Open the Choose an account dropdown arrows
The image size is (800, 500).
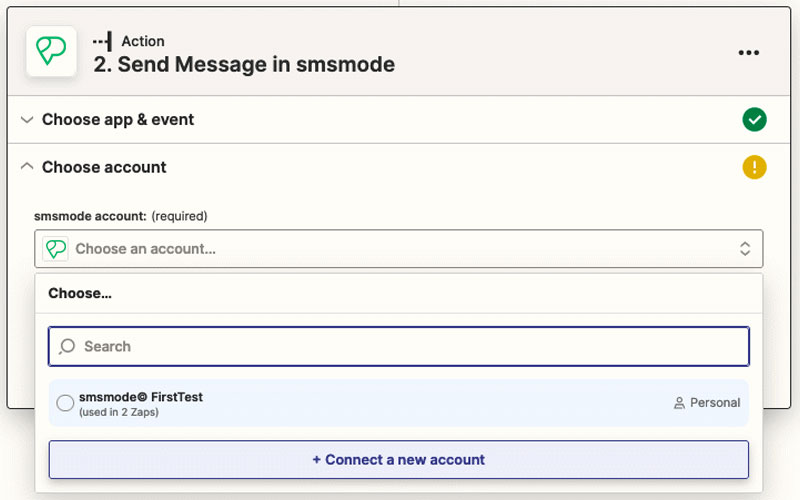745,249
